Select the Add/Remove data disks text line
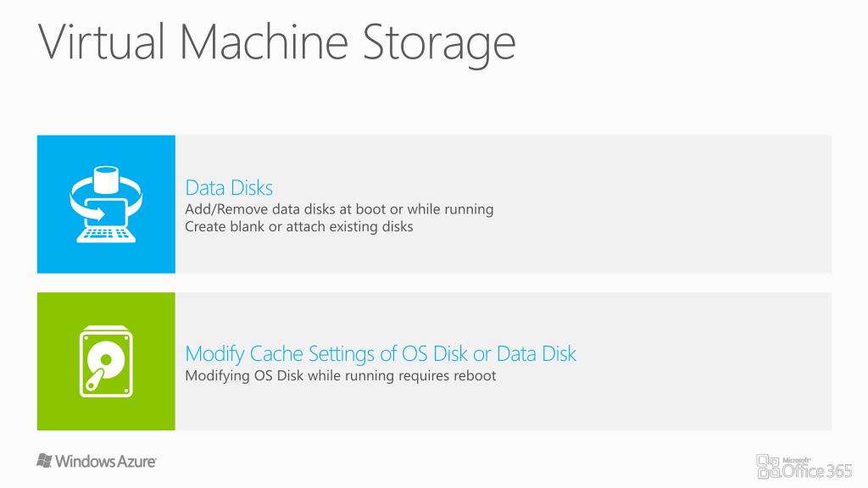Image resolution: width=868 pixels, height=488 pixels. (339, 209)
